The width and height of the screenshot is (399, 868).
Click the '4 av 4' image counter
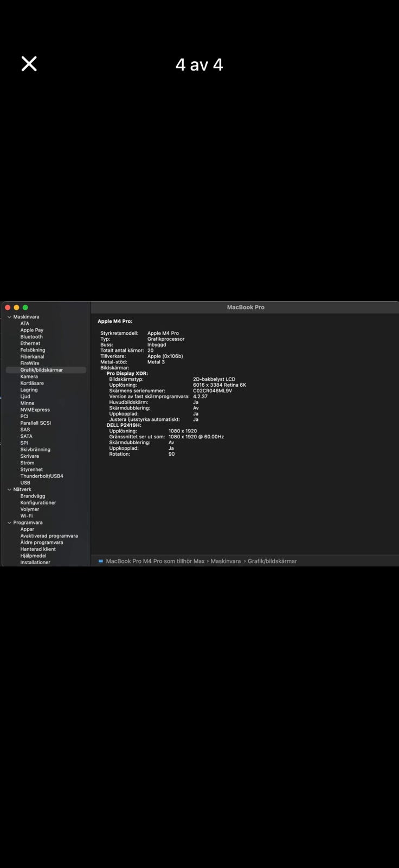click(x=200, y=65)
